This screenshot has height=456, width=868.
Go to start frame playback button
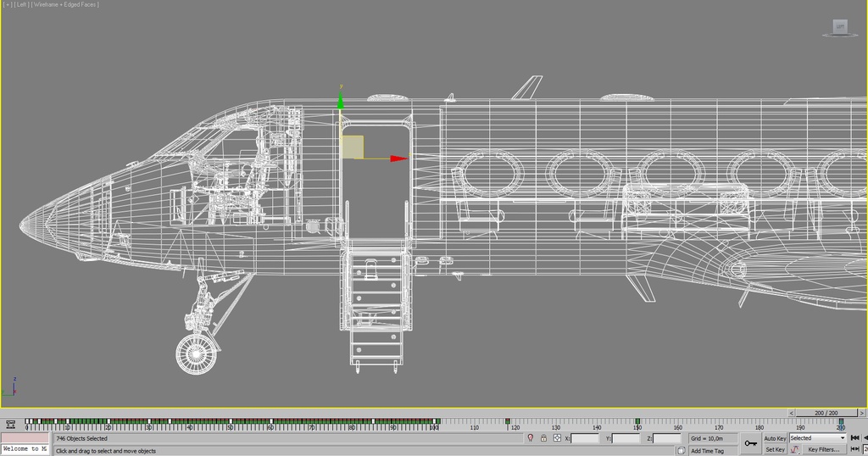point(855,438)
